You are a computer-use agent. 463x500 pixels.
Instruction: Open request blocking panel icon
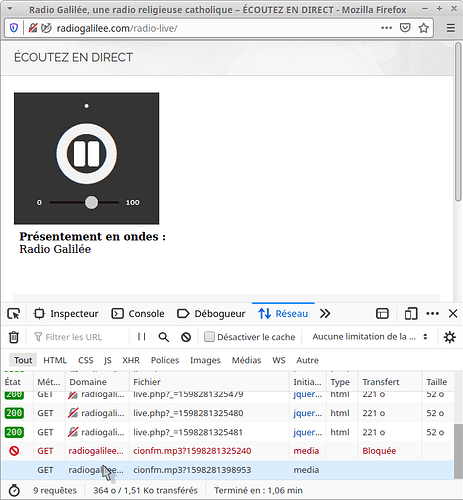coord(186,337)
